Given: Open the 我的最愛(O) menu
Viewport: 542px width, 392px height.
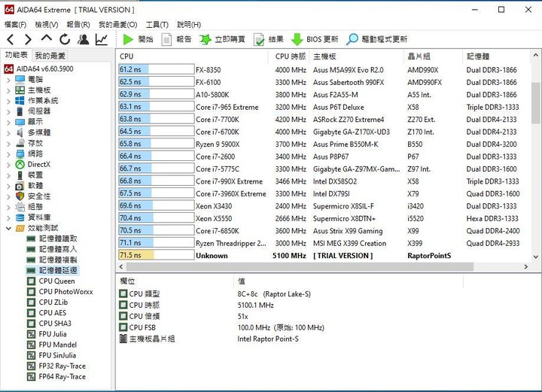Looking at the screenshot, I should 118,25.
